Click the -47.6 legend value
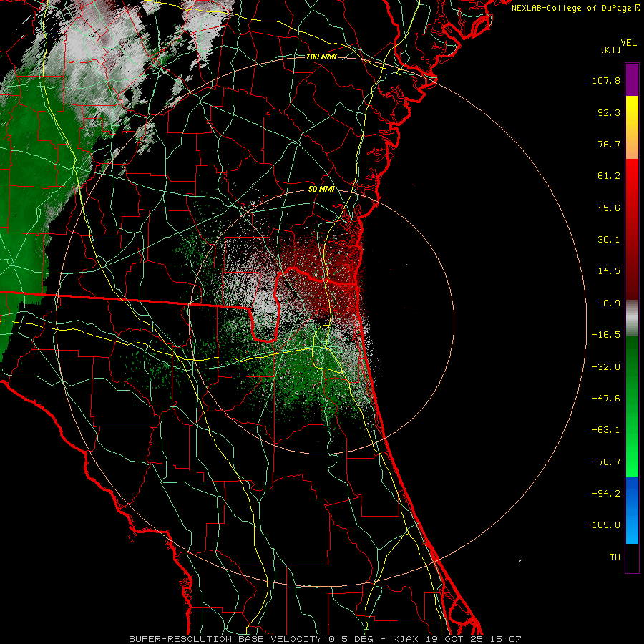The width and height of the screenshot is (644, 644). coord(606,399)
